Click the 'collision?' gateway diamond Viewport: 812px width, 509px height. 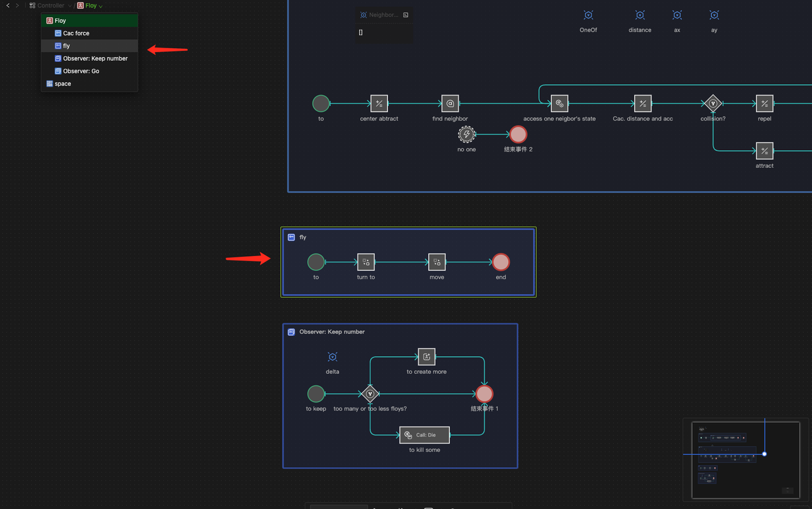tap(713, 103)
